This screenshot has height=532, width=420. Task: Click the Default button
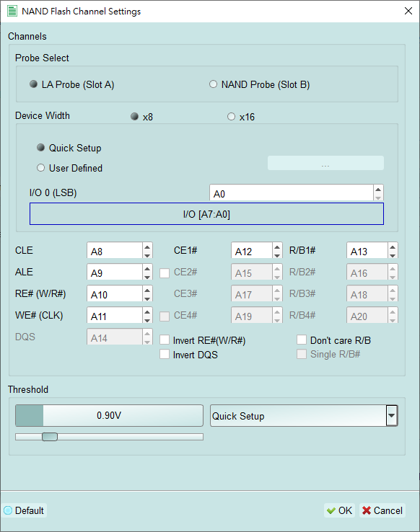click(24, 510)
